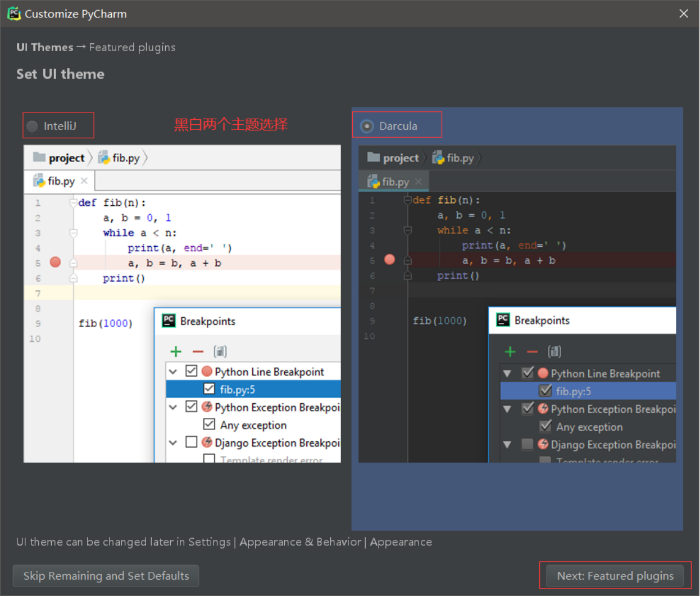Select fib.py editor tab in Darcula preview
The width and height of the screenshot is (700, 596).
tap(394, 182)
